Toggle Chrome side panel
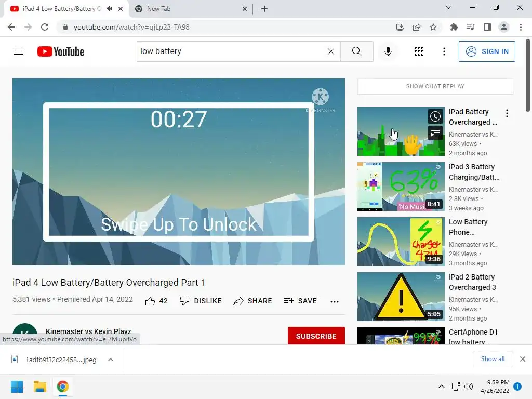The image size is (532, 399). click(x=487, y=27)
